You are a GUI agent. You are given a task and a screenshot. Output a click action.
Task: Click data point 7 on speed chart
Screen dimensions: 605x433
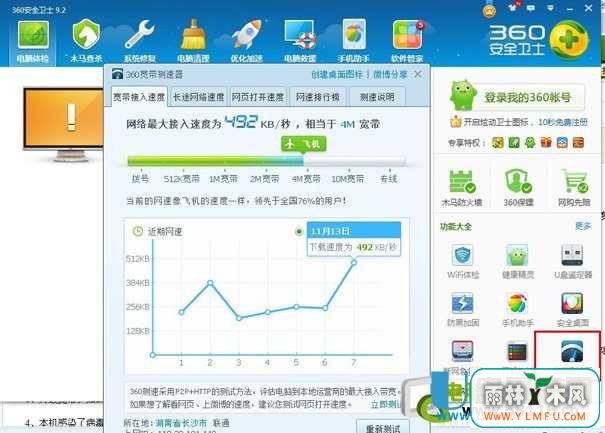pos(354,262)
